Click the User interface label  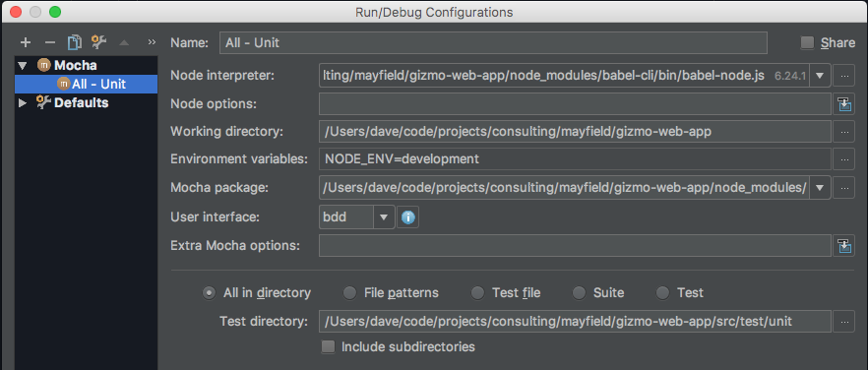pyautogui.click(x=215, y=217)
